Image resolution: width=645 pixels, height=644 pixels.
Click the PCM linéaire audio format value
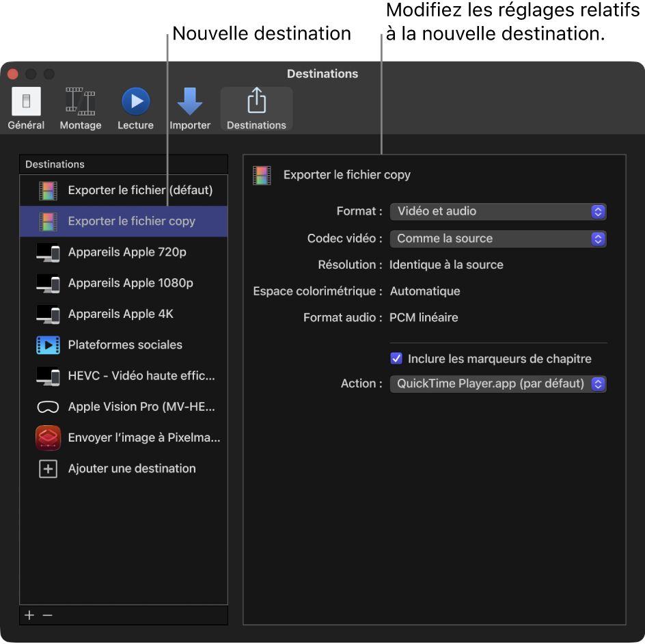424,317
